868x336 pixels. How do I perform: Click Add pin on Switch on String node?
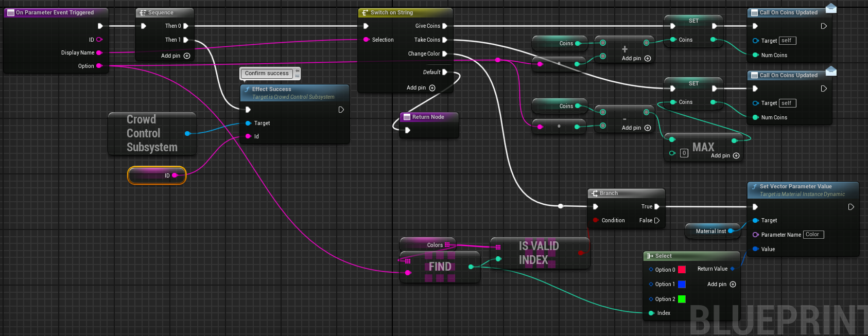point(432,88)
